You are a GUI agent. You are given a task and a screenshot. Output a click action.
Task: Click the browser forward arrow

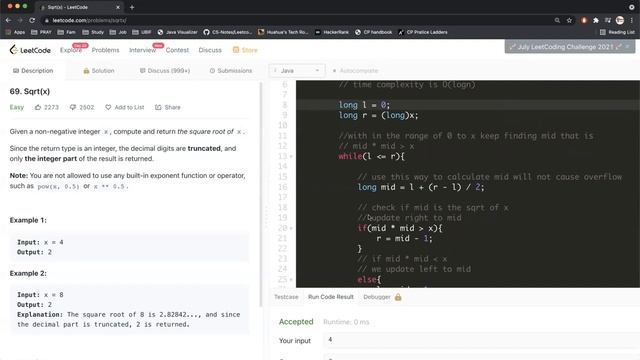pyautogui.click(x=20, y=20)
